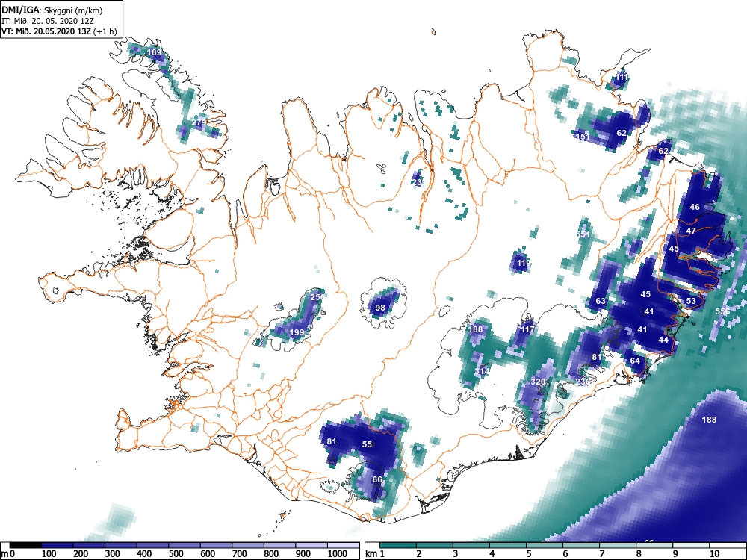747x560 pixels.
Task: Click the 119 value on the map
Action: (523, 263)
